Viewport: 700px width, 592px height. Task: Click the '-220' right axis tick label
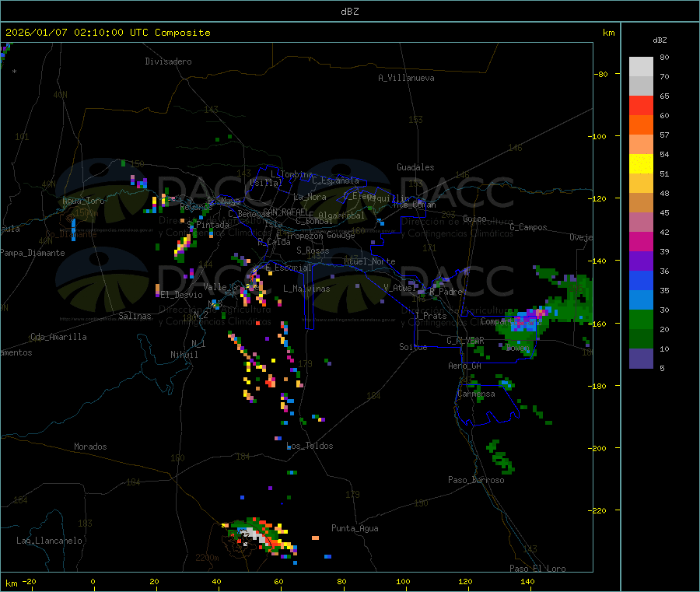[599, 511]
